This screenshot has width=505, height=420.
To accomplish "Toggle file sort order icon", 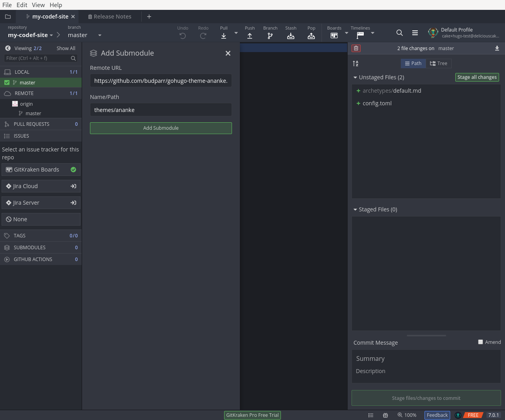I will (355, 63).
